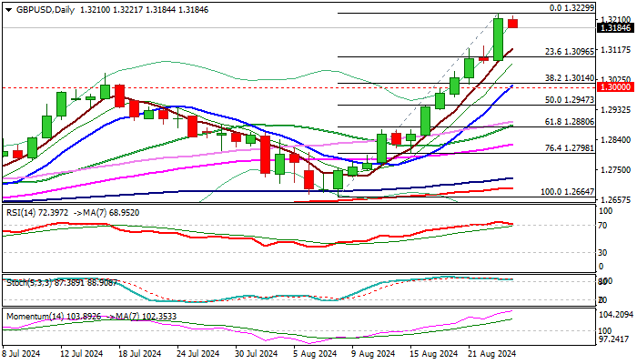Click the 1.26575 price axis label
The width and height of the screenshot is (637, 364).
(x=615, y=200)
